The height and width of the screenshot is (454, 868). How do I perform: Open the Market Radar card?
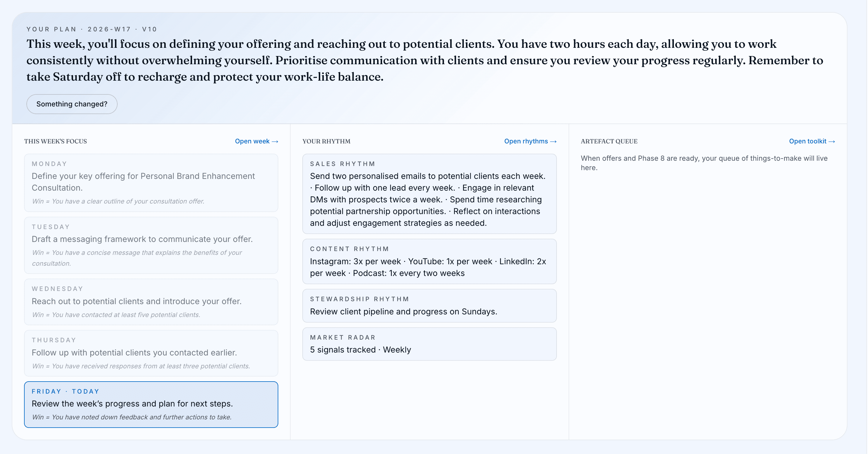point(429,344)
